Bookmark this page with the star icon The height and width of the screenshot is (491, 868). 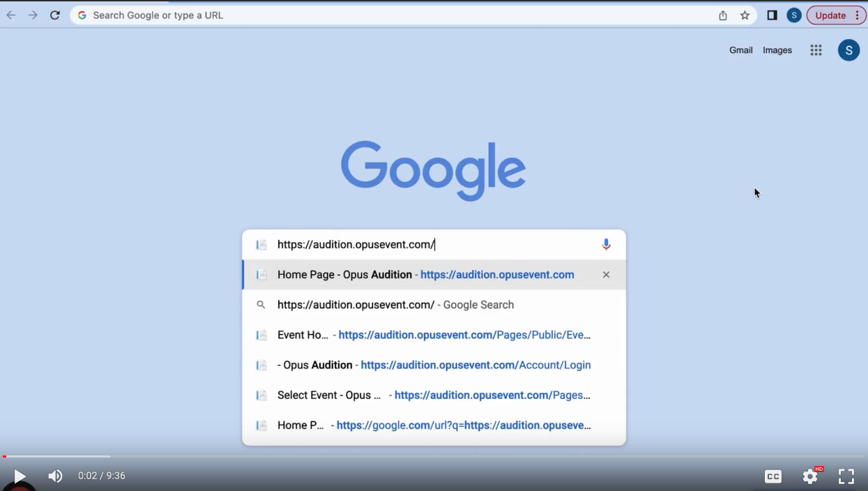coord(745,15)
